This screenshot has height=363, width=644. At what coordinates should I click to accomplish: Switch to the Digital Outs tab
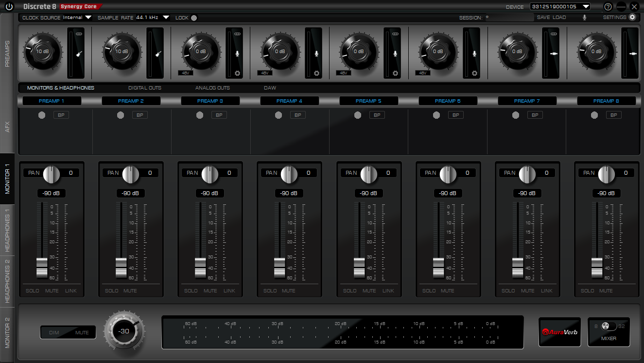tap(145, 88)
